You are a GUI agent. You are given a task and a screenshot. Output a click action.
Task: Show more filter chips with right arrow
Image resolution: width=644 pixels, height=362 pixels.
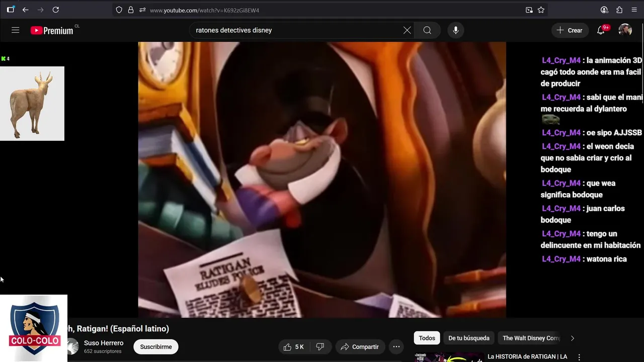(572, 338)
